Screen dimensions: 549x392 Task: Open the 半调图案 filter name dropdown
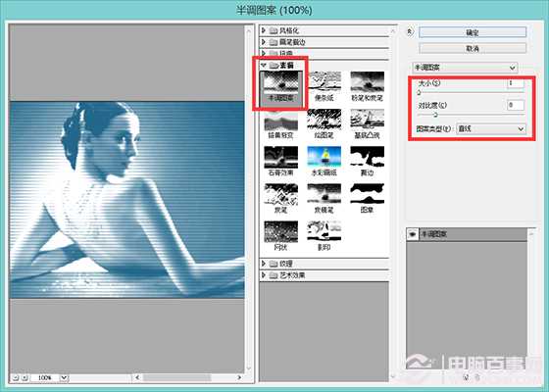coord(465,68)
